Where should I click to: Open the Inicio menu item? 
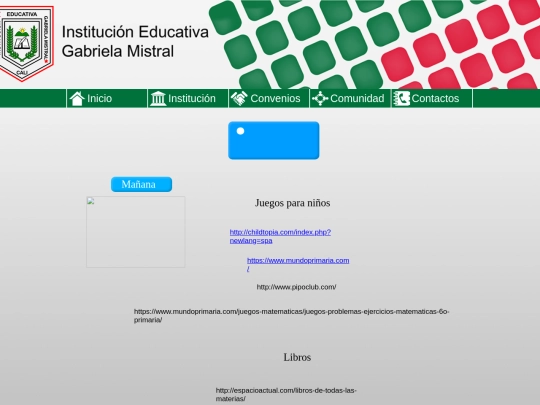[x=107, y=98]
